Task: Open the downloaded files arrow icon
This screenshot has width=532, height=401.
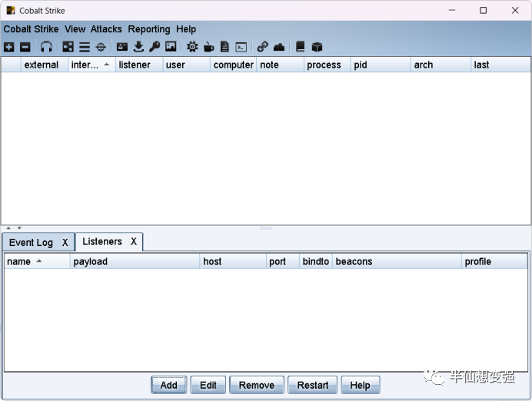Action: [138, 47]
